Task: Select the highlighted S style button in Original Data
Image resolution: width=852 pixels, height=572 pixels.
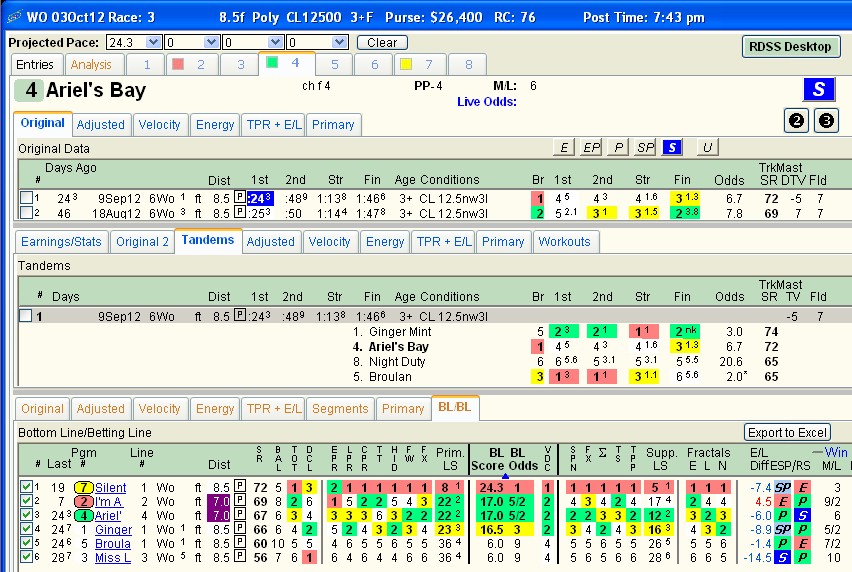Action: [672, 147]
